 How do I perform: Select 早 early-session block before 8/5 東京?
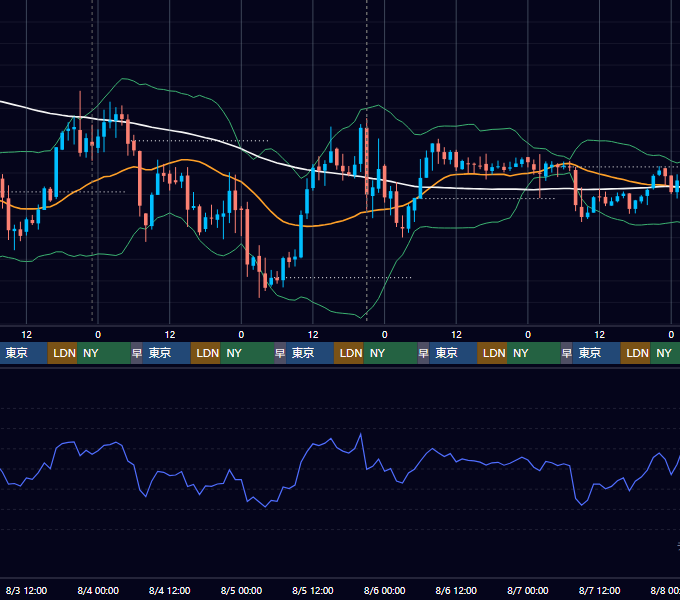(x=280, y=353)
